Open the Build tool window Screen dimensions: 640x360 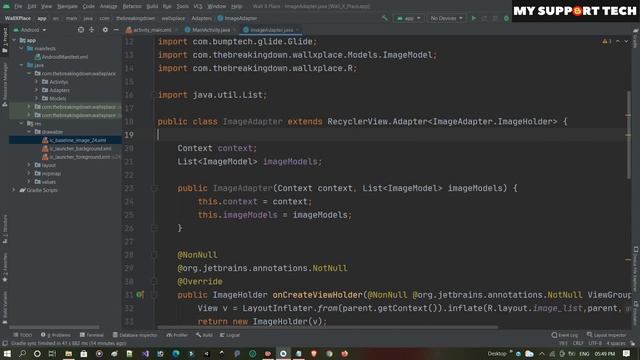pyautogui.click(x=204, y=335)
